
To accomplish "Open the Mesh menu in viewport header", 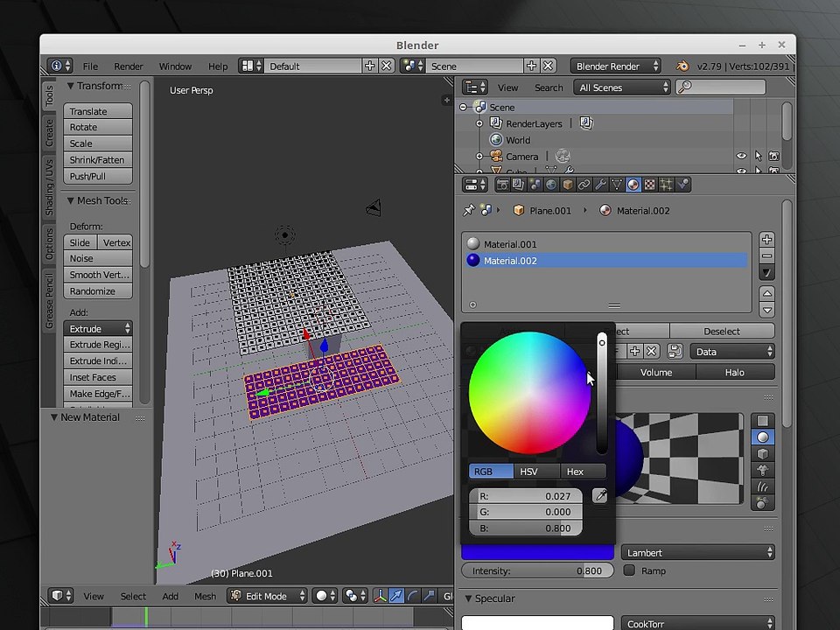I will pos(205,596).
